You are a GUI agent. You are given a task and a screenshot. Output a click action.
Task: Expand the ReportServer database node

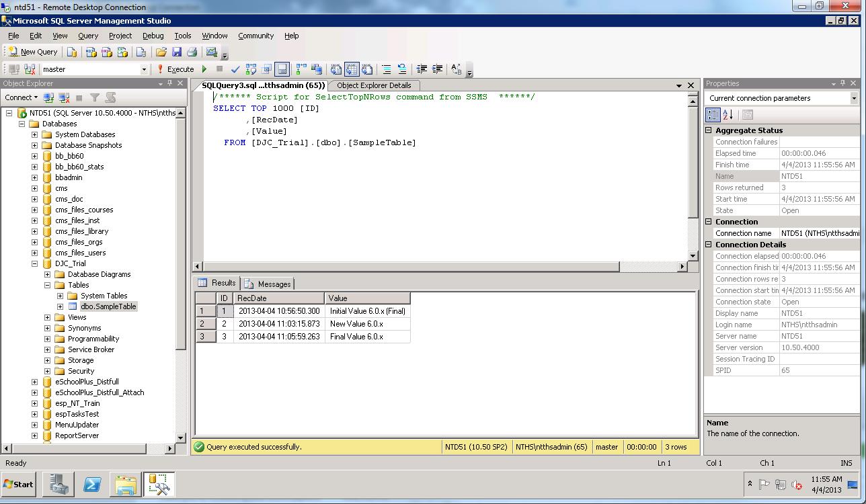click(35, 435)
